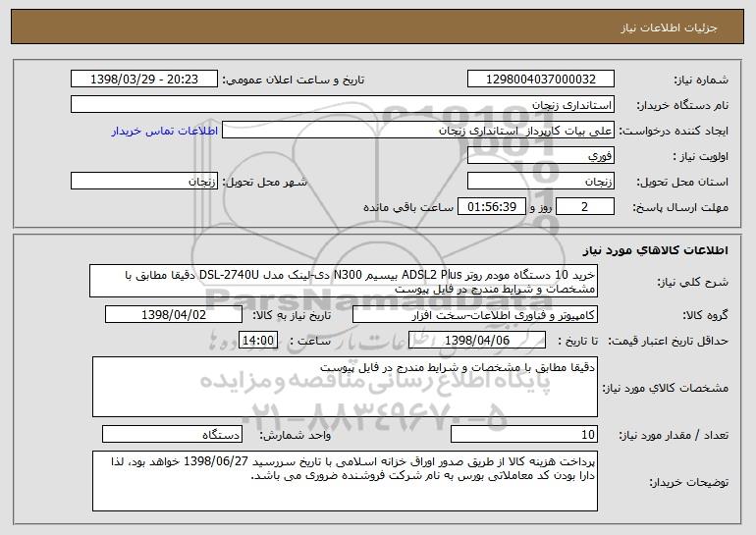Click the request creator field 'علی بیات کارپرداز'
The height and width of the screenshot is (535, 756).
tap(418, 131)
